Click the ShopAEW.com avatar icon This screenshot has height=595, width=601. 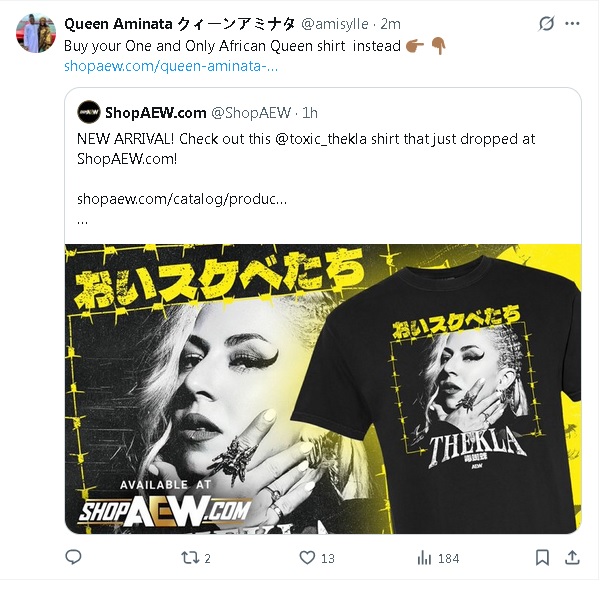pos(89,113)
